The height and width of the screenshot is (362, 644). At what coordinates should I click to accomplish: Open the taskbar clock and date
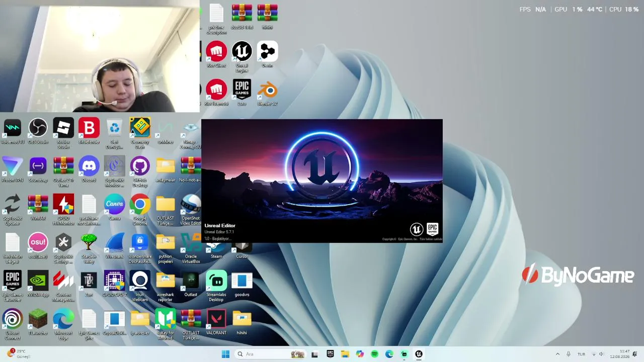coord(620,354)
